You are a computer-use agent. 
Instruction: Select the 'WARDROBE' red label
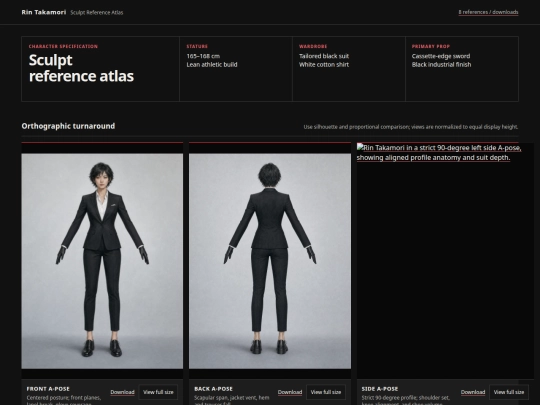(x=313, y=46)
